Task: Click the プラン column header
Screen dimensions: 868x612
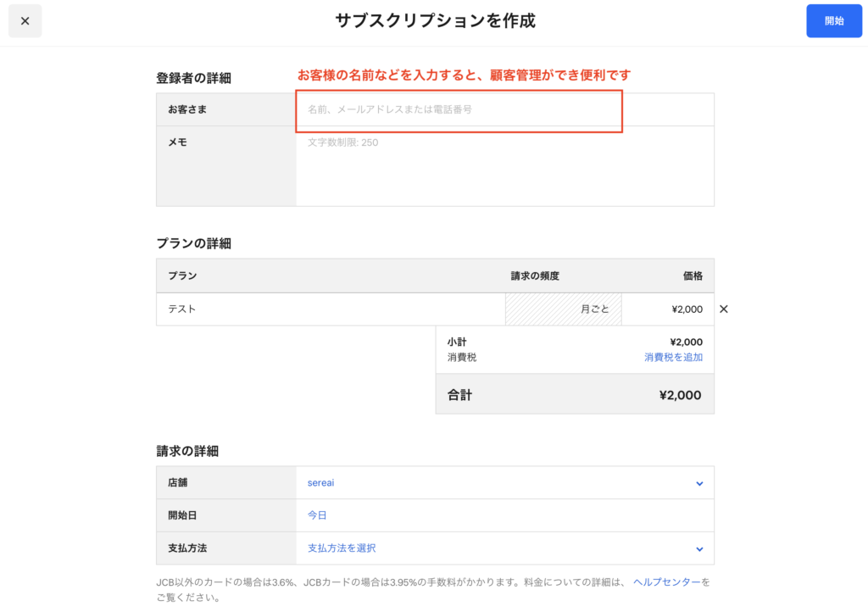Action: click(182, 276)
